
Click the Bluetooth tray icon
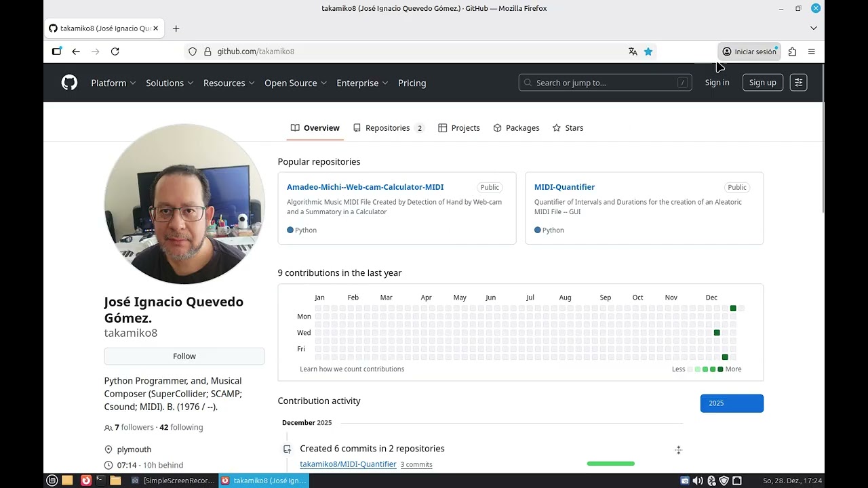tap(711, 481)
